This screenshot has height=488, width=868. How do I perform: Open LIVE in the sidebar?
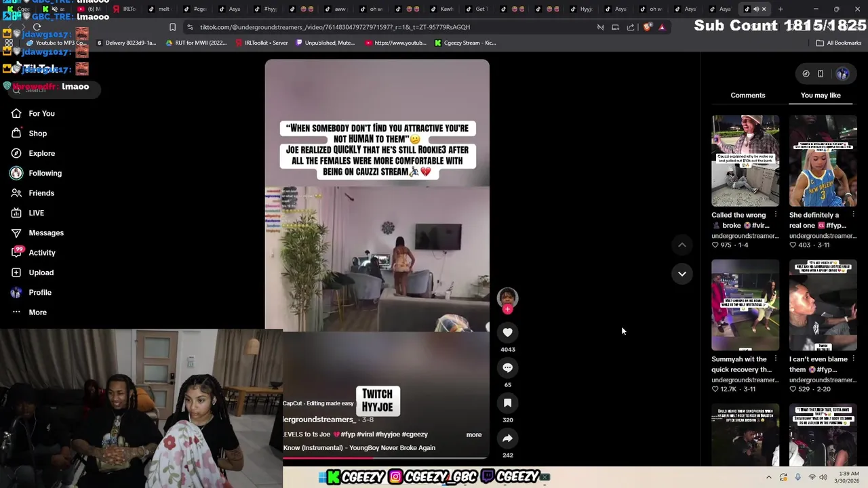click(x=36, y=213)
